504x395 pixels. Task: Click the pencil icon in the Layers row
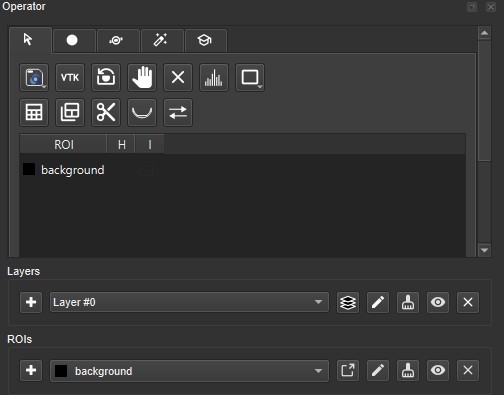378,303
